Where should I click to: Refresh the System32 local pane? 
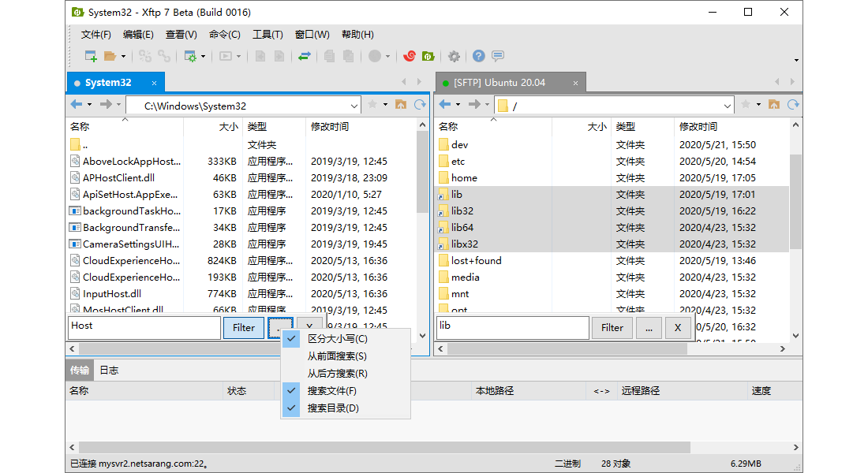(x=420, y=105)
